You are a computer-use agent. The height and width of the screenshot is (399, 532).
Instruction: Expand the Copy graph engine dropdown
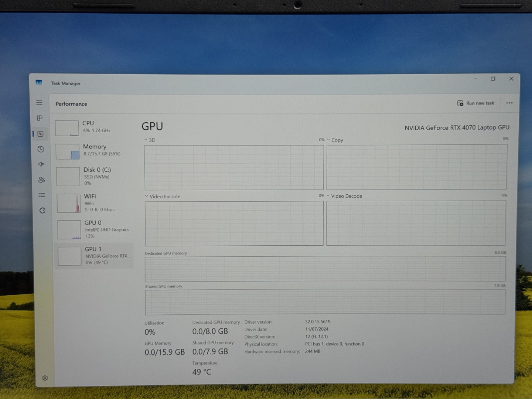pyautogui.click(x=335, y=140)
